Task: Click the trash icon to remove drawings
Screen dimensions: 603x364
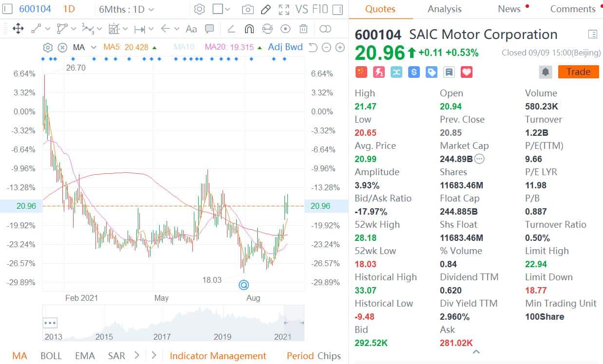Action: click(x=303, y=29)
